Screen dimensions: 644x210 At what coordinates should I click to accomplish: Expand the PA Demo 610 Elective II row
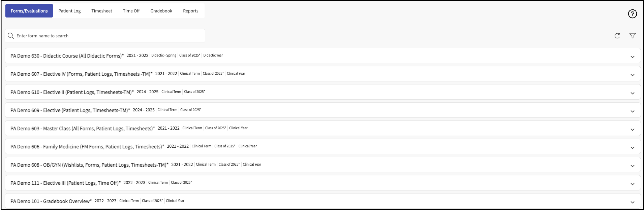pyautogui.click(x=632, y=93)
